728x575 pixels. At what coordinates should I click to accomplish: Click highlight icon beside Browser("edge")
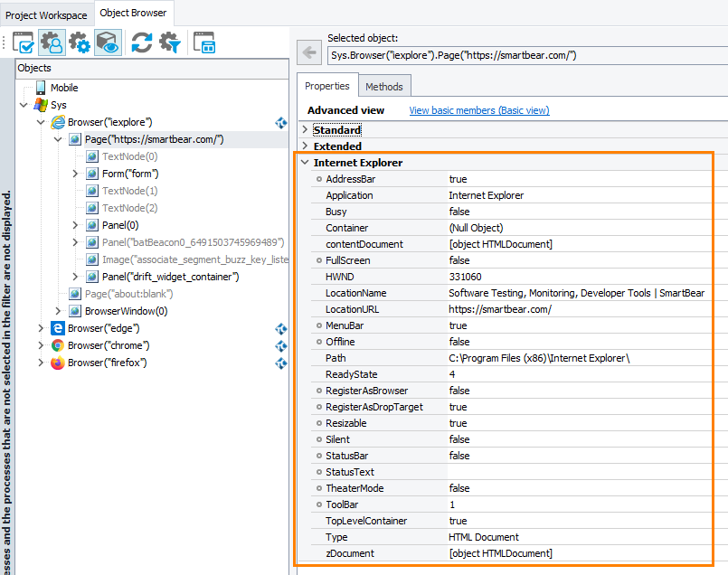pos(280,328)
